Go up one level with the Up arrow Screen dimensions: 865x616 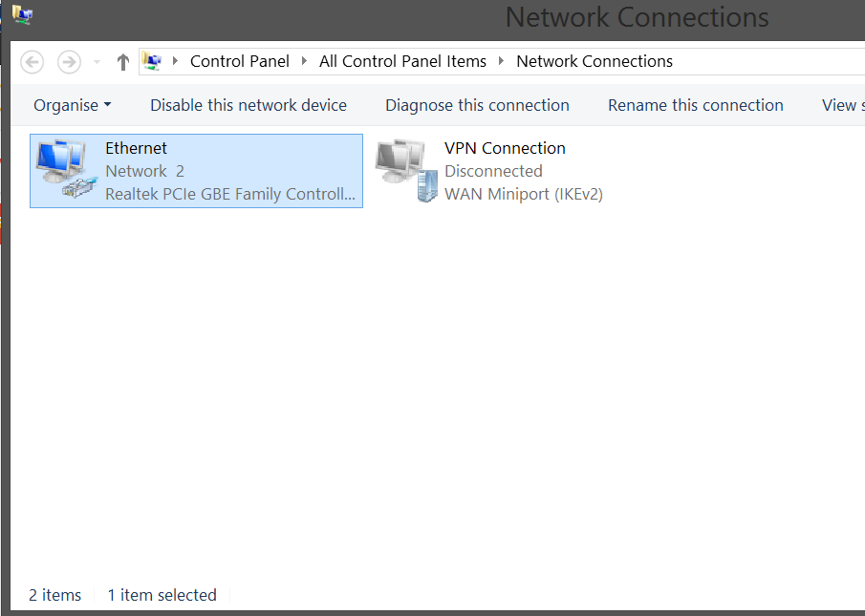point(122,62)
